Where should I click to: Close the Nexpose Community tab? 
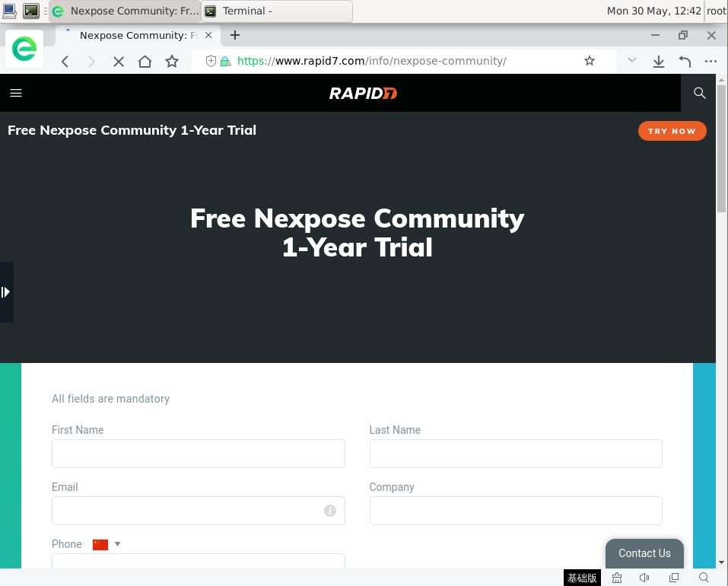[x=208, y=35]
